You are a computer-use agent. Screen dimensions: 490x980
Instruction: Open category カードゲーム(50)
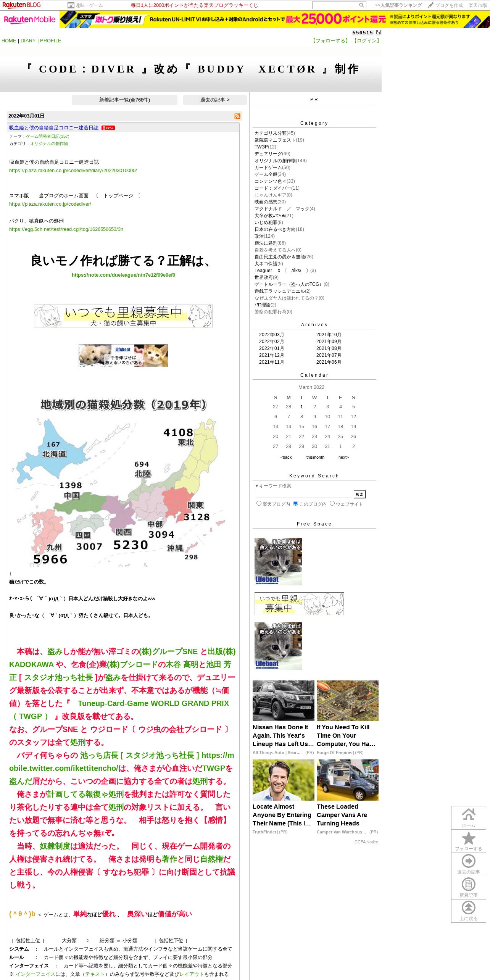pos(272,168)
